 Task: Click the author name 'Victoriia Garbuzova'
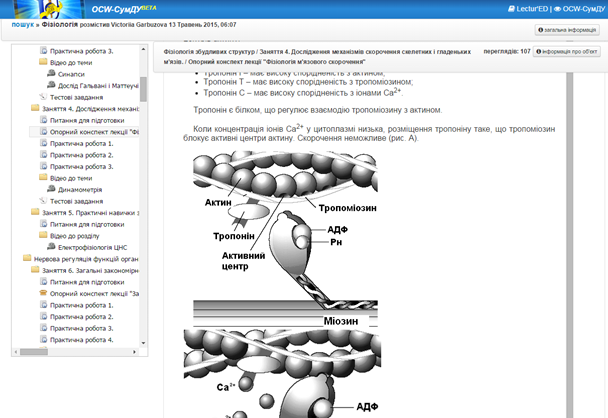click(x=139, y=24)
